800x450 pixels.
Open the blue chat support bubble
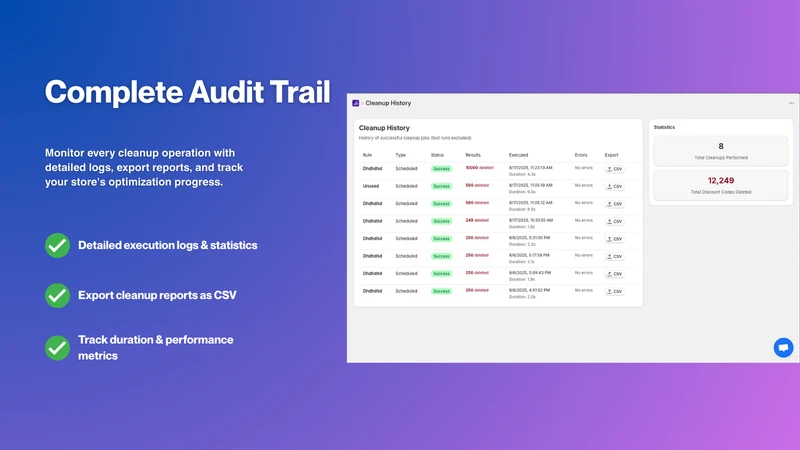point(783,347)
